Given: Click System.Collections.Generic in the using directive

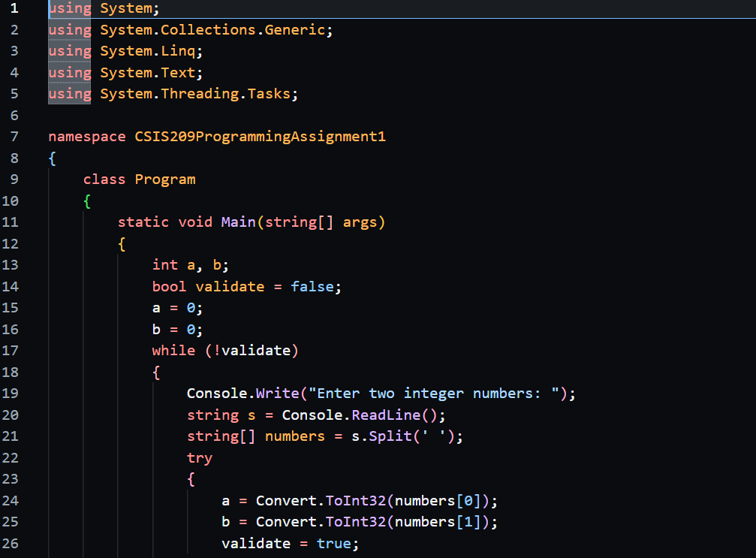Looking at the screenshot, I should (x=215, y=30).
